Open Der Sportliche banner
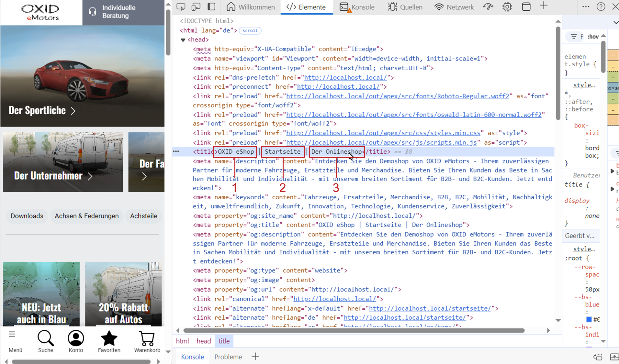619x364 pixels. click(x=82, y=76)
